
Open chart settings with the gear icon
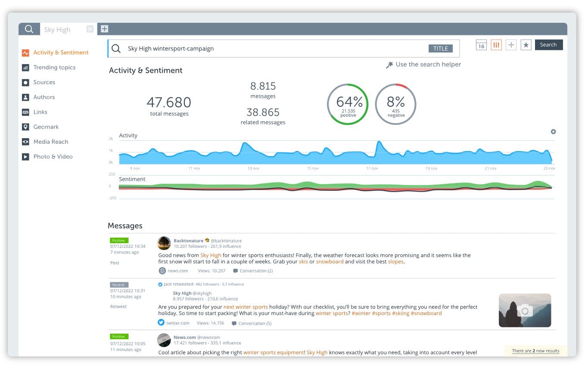[x=553, y=132]
